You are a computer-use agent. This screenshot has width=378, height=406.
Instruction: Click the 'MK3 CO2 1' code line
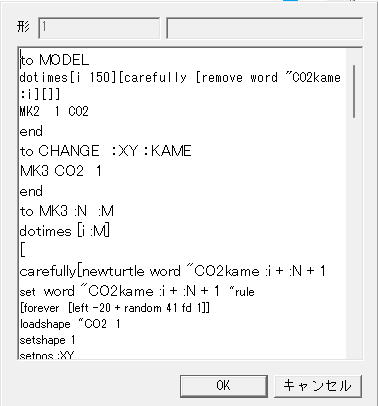(x=60, y=171)
